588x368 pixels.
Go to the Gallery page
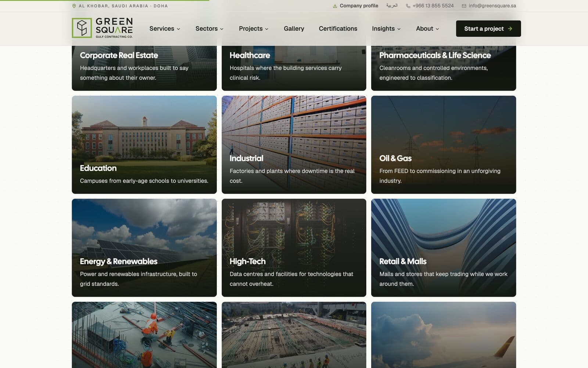tap(294, 29)
